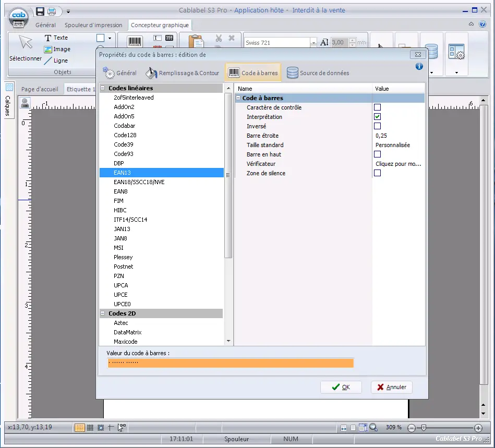Click the zoom magnifier icon in status bar
This screenshot has width=495, height=448.
pyautogui.click(x=373, y=427)
